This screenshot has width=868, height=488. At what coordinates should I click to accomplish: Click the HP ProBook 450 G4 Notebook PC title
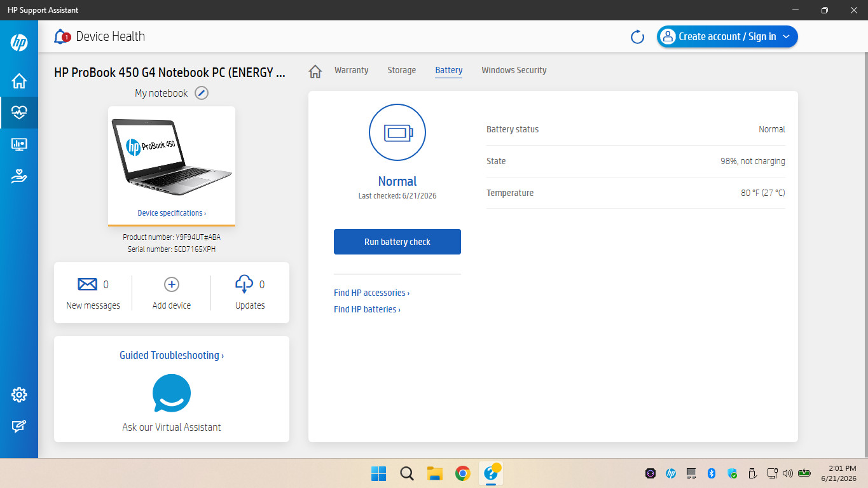(170, 73)
